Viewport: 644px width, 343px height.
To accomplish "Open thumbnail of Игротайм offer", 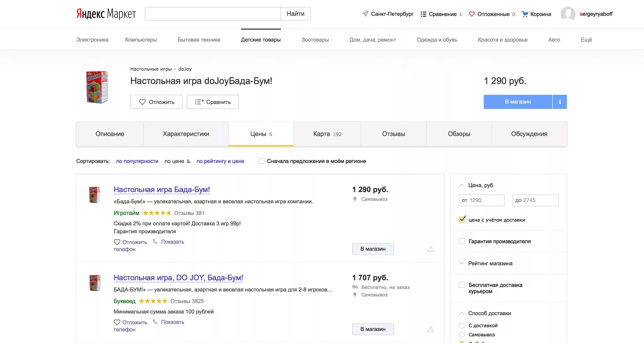I will [95, 195].
